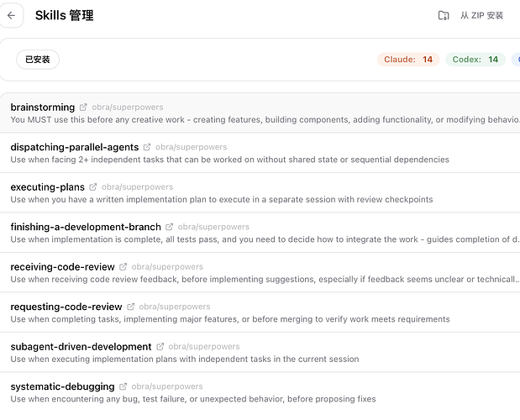Open external link icon beside receiving-code-review
Screen dimensions: 520x420
tap(123, 266)
